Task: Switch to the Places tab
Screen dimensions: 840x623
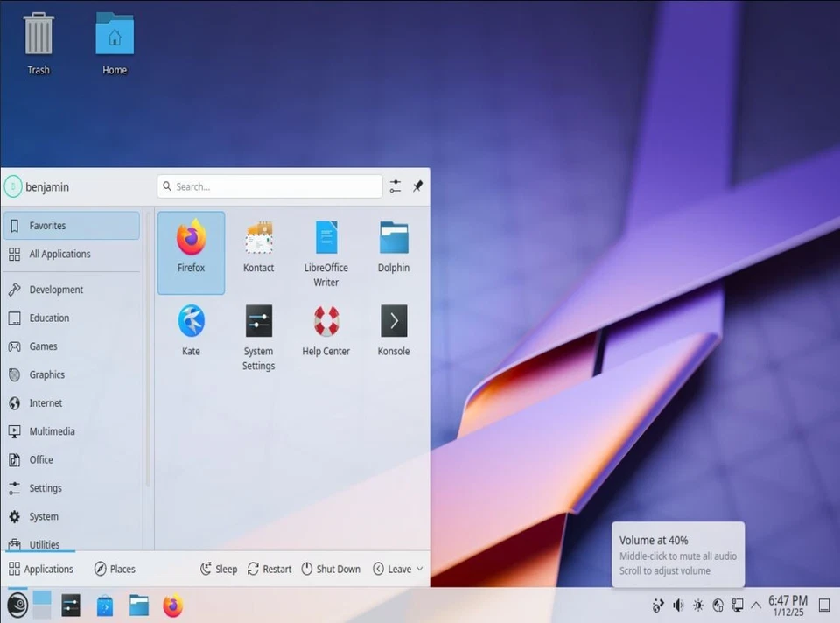Action: [x=114, y=569]
